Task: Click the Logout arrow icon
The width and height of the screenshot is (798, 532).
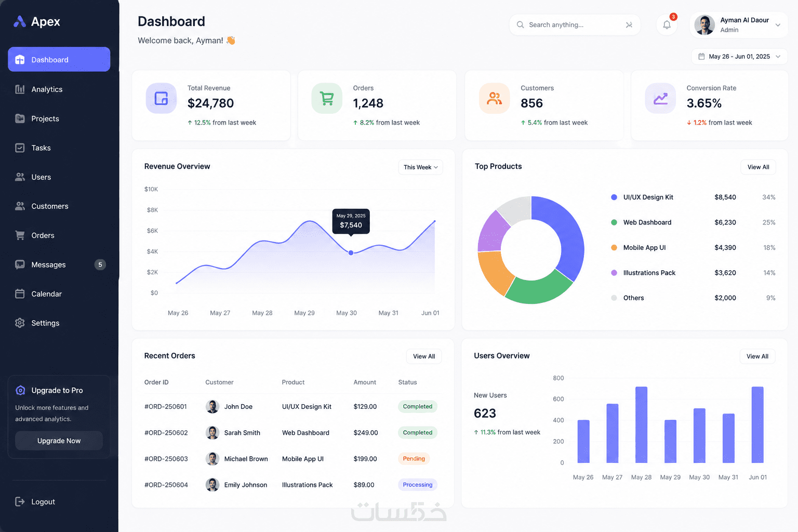Action: (20, 501)
